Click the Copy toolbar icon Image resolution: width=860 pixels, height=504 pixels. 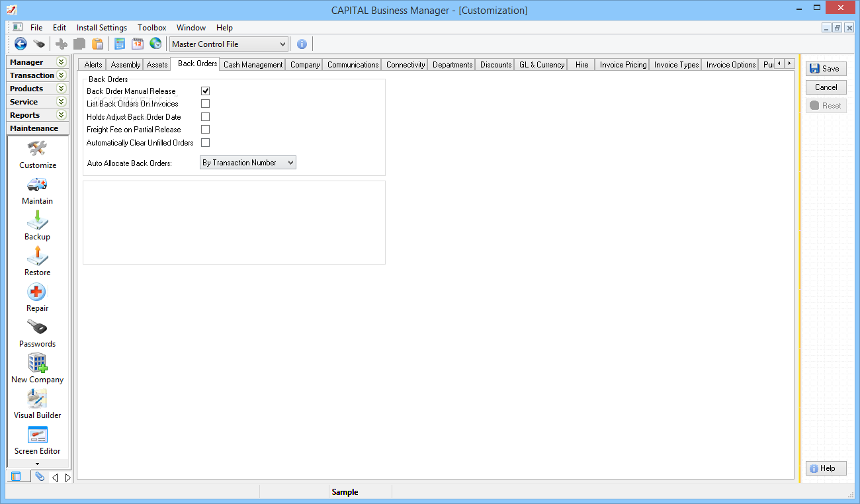(79, 44)
